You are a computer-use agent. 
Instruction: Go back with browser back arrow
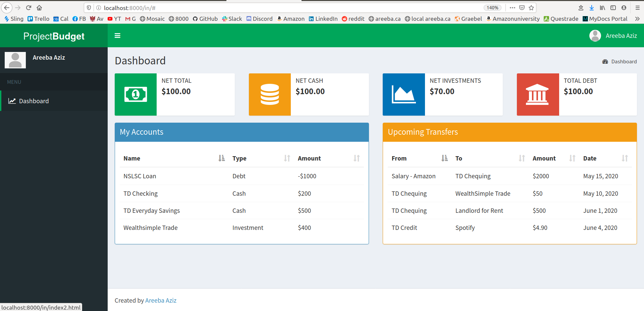coord(7,8)
